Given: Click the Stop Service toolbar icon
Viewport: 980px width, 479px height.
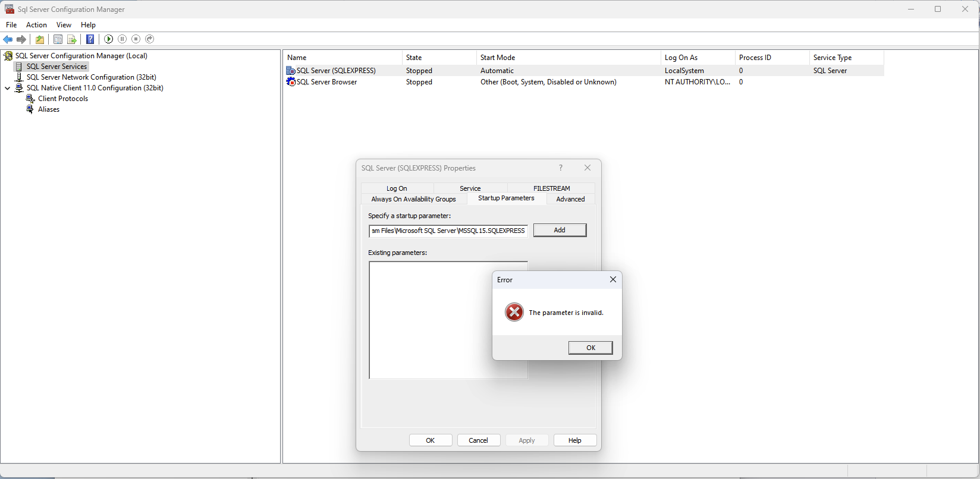Looking at the screenshot, I should [x=136, y=39].
